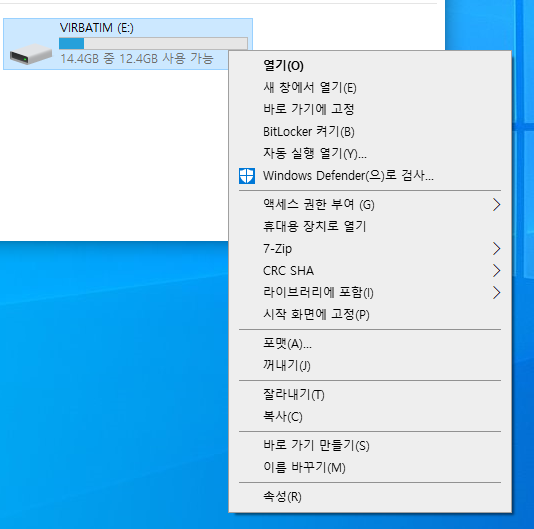Open 라이브러리에 포함(I) menu entry
Image resolution: width=534 pixels, height=529 pixels.
coord(370,293)
